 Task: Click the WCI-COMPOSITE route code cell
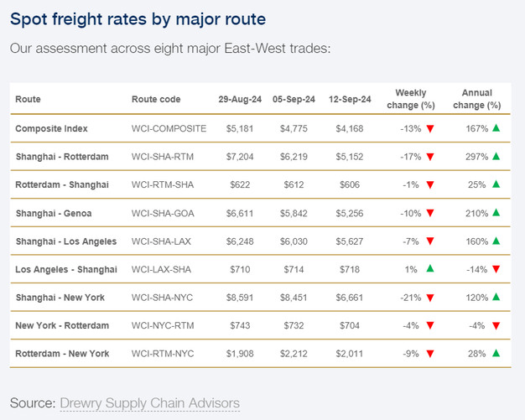click(x=169, y=128)
